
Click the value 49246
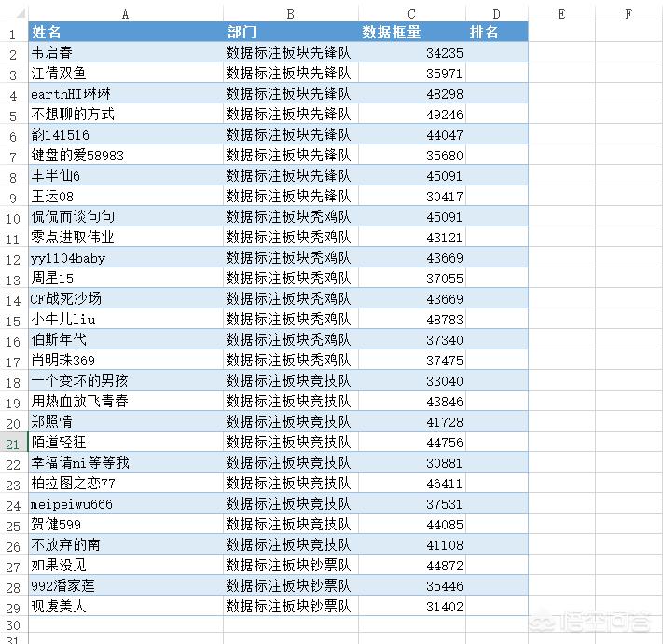click(445, 115)
